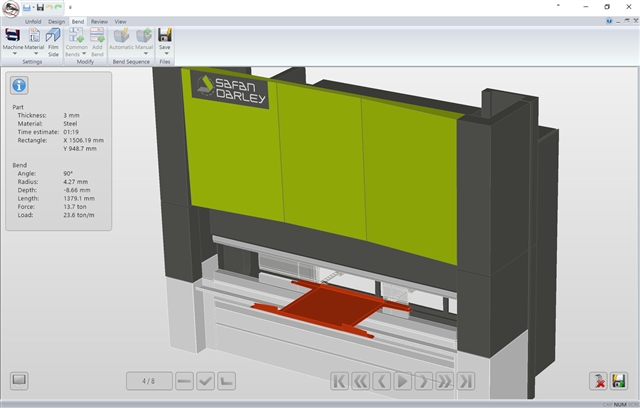The height and width of the screenshot is (408, 640).
Task: Toggle the bend angle shape button
Action: (227, 381)
